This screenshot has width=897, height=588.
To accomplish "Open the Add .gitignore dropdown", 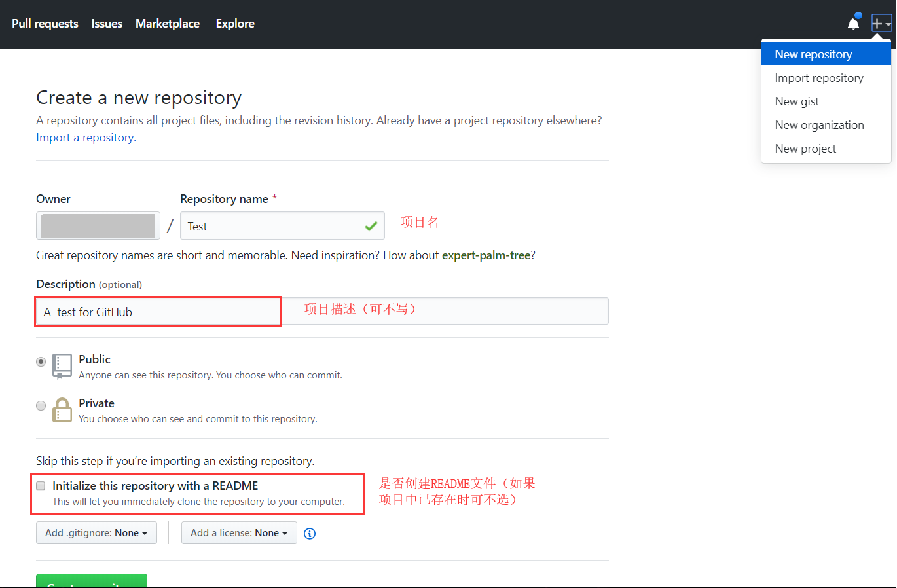I will point(96,533).
